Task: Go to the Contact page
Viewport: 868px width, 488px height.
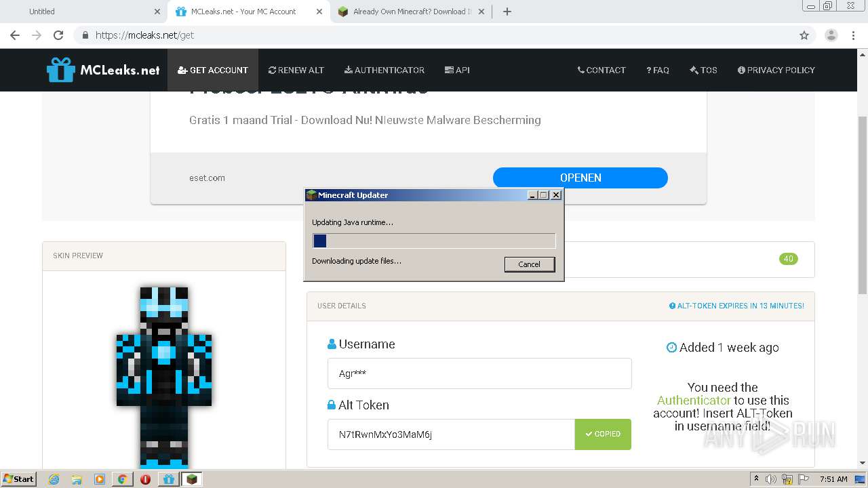Action: (601, 70)
